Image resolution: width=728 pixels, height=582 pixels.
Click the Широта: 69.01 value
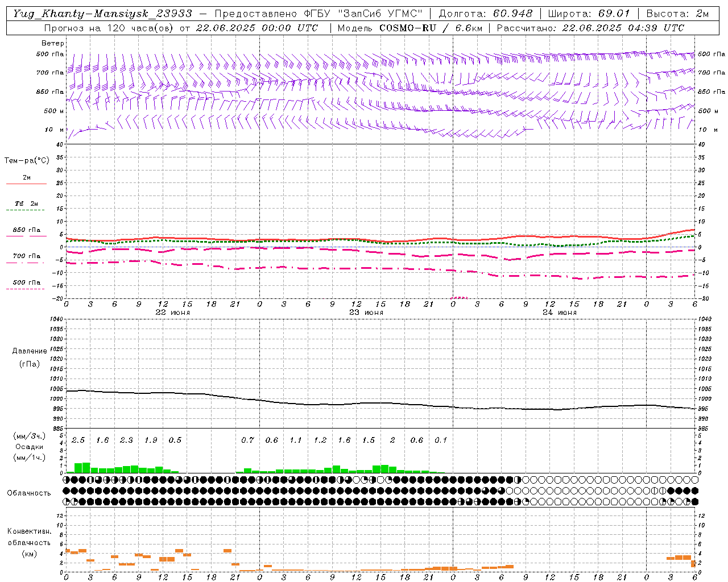589,14
